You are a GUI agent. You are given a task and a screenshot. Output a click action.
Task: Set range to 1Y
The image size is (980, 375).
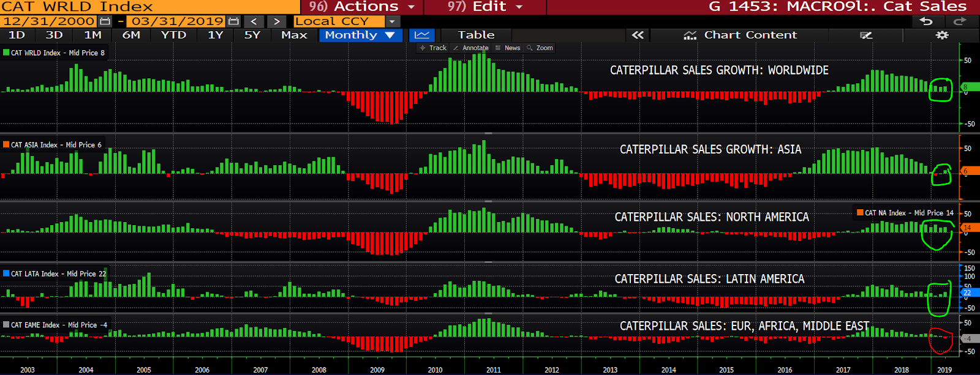click(x=215, y=35)
